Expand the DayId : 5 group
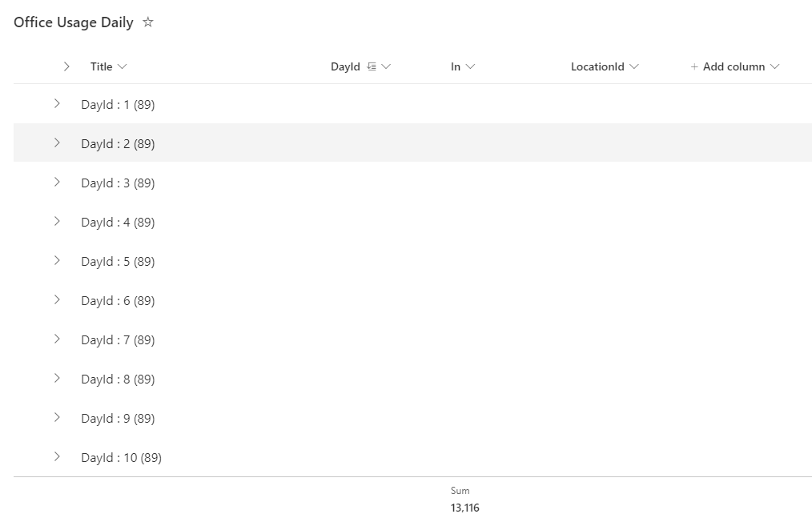 (57, 260)
